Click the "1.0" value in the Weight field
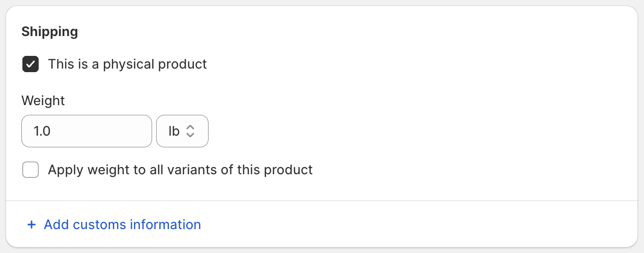 (x=42, y=131)
